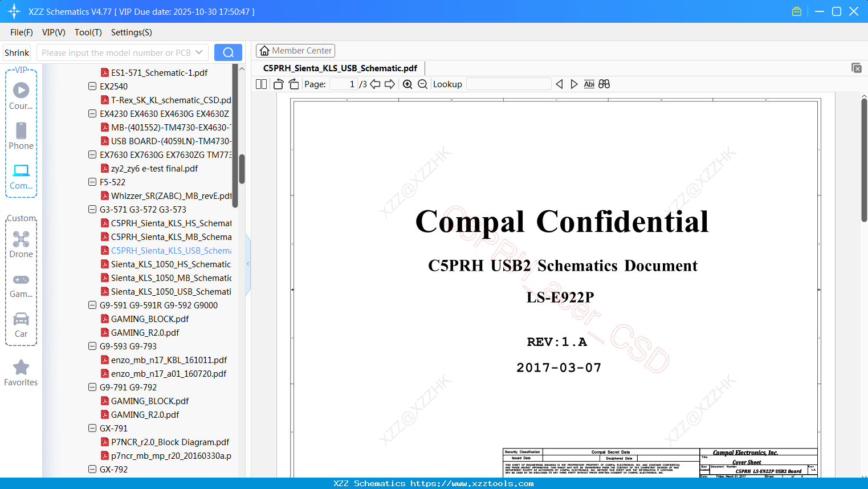This screenshot has width=868, height=489.
Task: Collapse the F5-522 folder
Action: 92,182
